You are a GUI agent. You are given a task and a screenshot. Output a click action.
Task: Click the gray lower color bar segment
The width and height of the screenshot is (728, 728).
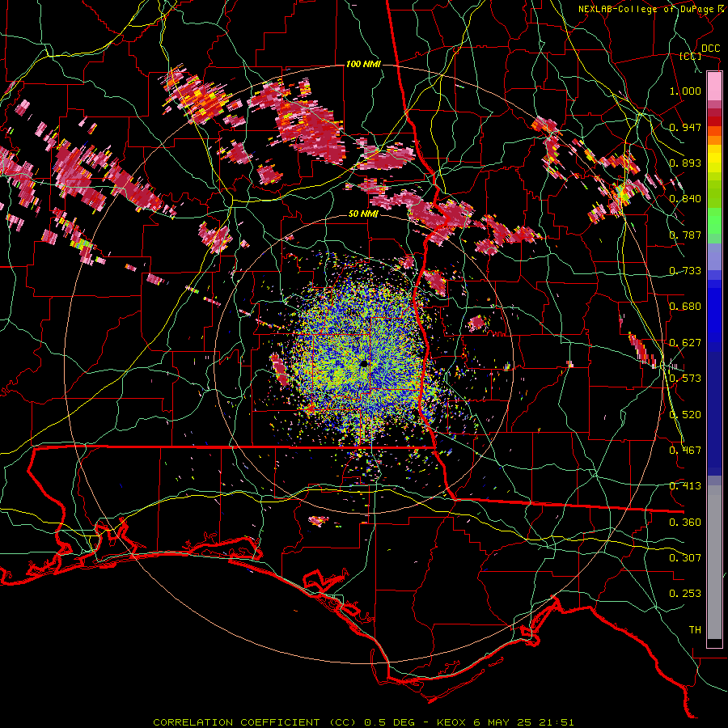(x=714, y=562)
